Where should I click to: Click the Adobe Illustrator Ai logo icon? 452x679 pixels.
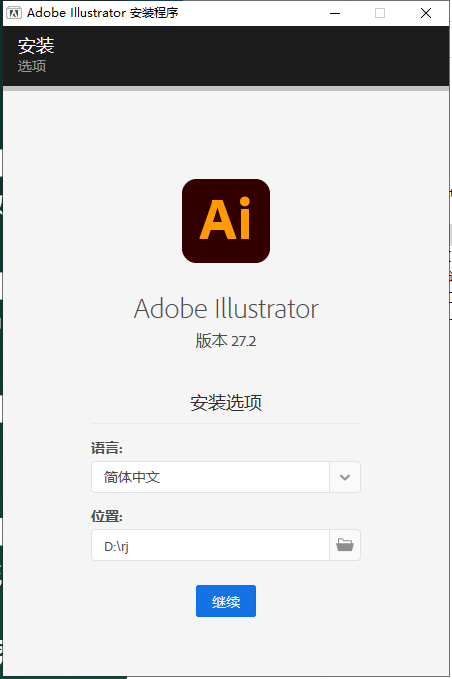coord(226,221)
